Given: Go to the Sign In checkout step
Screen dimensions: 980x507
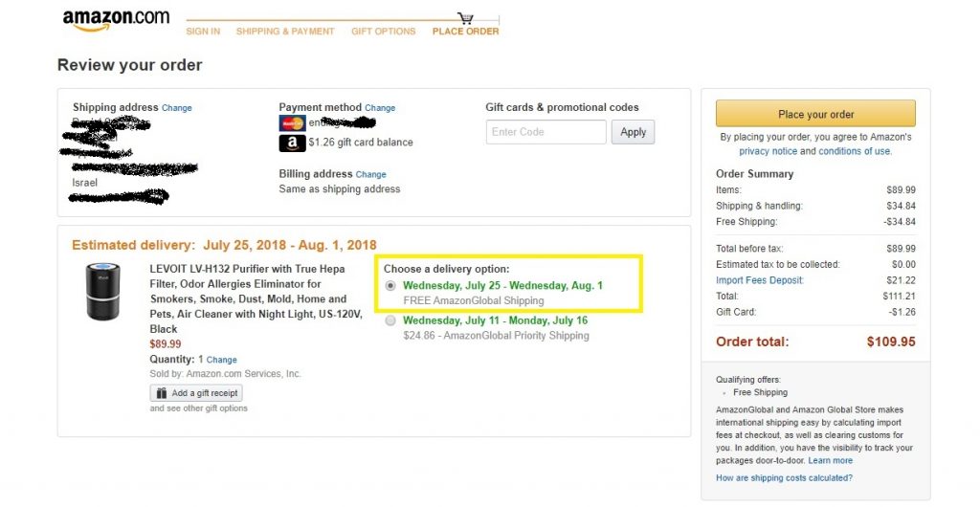Looking at the screenshot, I should tap(203, 32).
